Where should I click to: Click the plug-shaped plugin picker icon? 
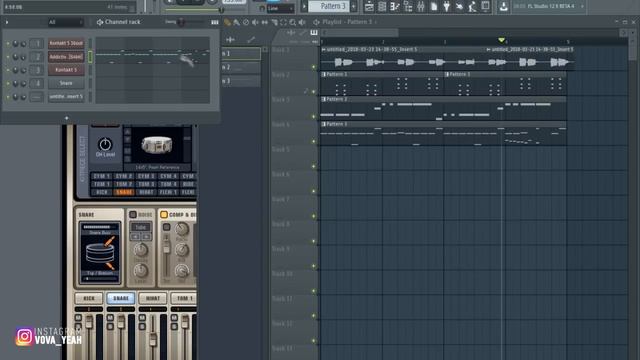click(x=446, y=6)
